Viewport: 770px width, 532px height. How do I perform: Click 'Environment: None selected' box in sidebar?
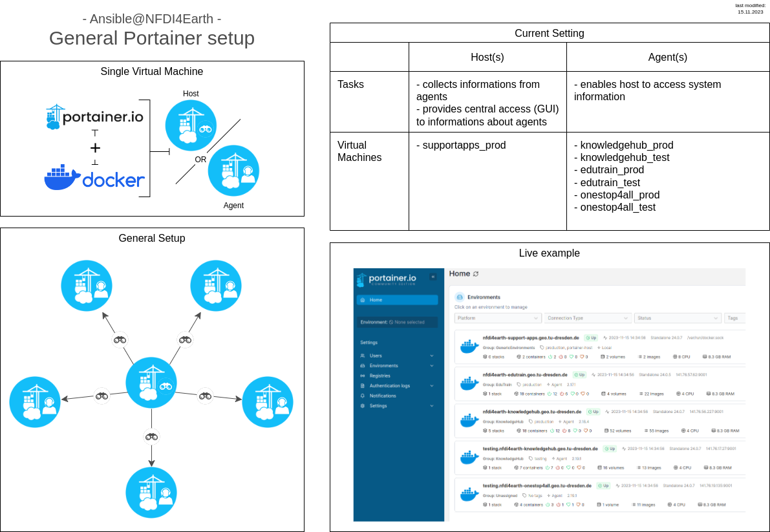397,323
